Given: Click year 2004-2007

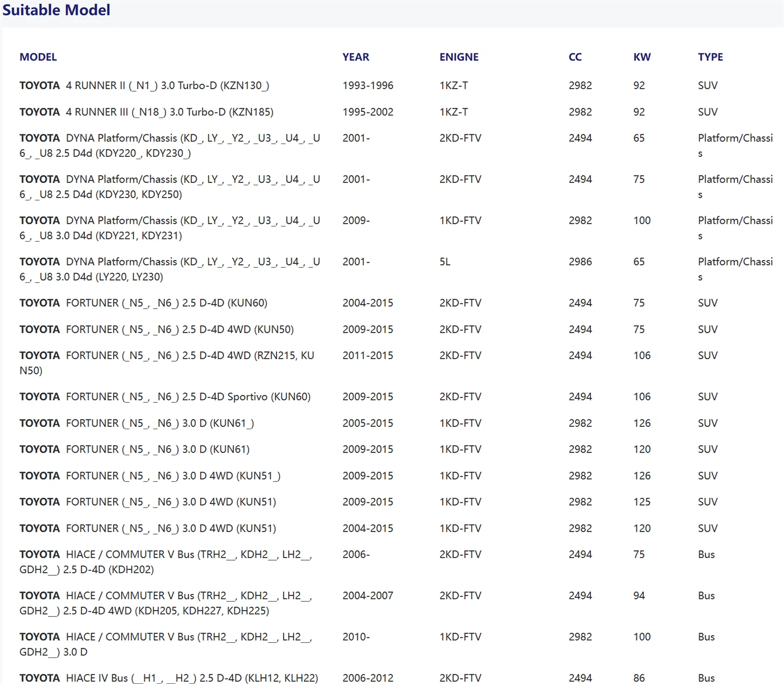Looking at the screenshot, I should pyautogui.click(x=368, y=595).
